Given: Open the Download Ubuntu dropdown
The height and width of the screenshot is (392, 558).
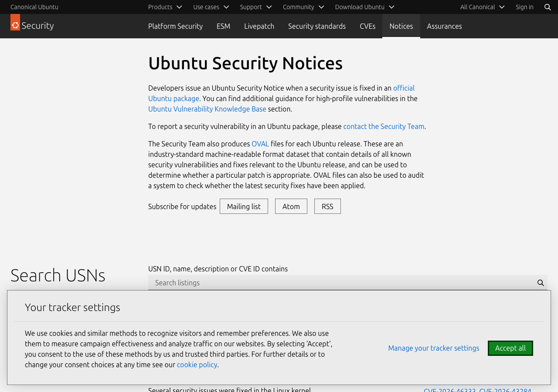Looking at the screenshot, I should point(365,7).
